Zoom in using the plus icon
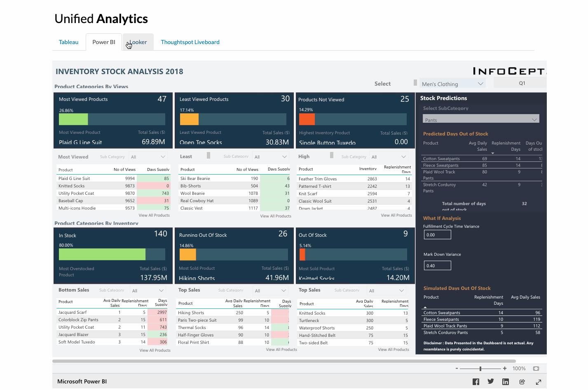The width and height of the screenshot is (588, 390). 504,368
